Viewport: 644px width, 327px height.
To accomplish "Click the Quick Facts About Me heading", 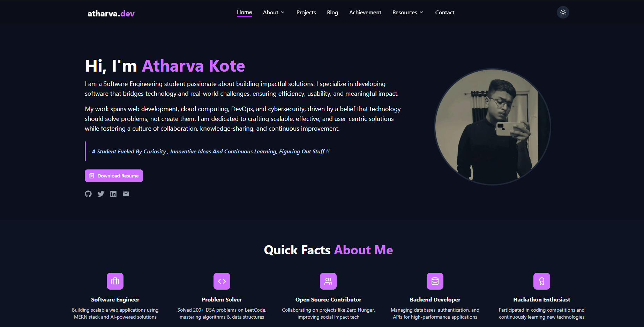I will coord(328,250).
